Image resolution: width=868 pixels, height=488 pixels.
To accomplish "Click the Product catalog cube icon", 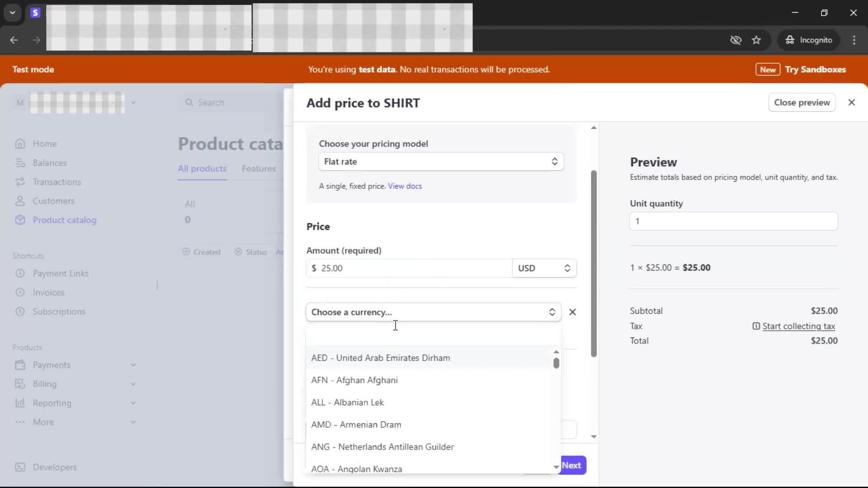I will [x=20, y=220].
